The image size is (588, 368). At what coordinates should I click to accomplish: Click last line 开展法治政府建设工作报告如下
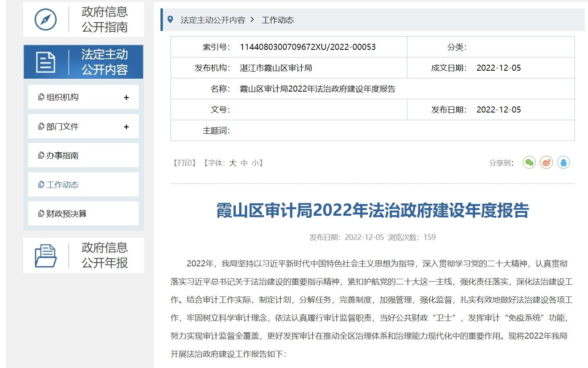(228, 354)
